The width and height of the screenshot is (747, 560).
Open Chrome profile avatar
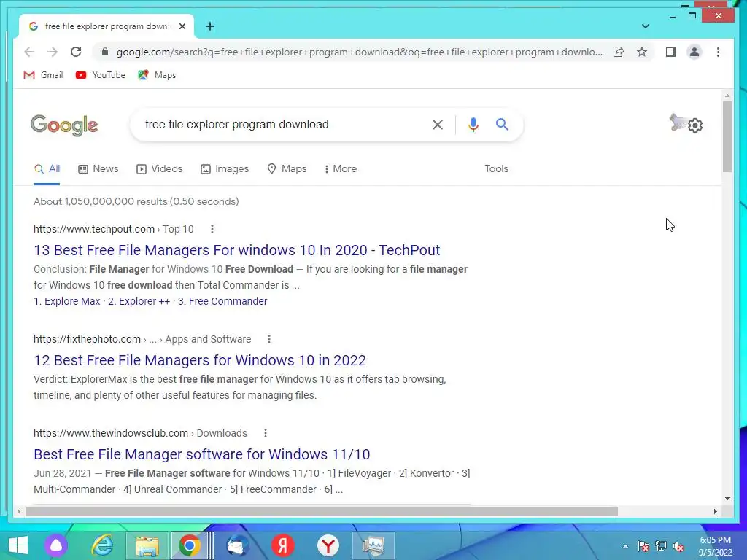[694, 52]
